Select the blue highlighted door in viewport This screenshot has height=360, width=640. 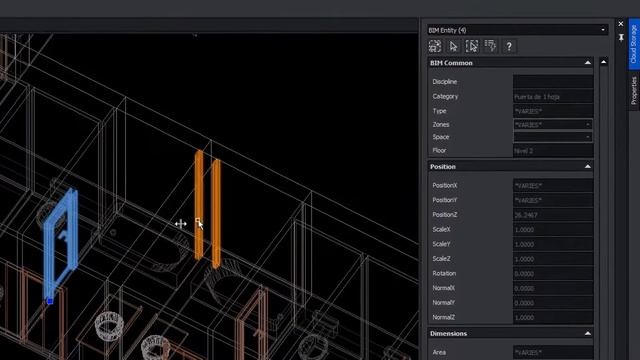tap(60, 245)
